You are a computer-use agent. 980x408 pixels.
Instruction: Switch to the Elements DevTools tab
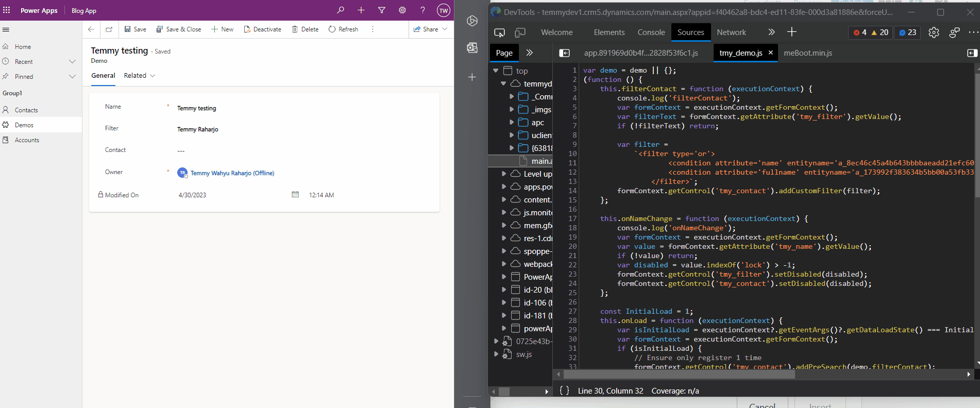609,32
